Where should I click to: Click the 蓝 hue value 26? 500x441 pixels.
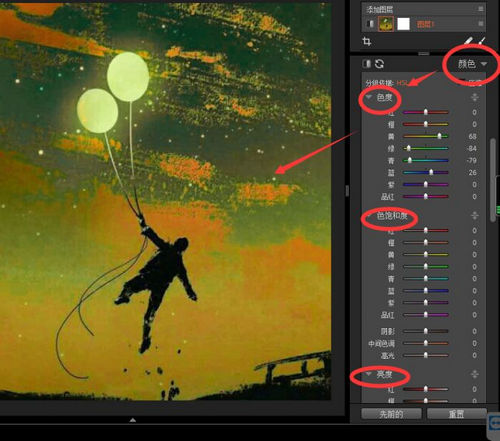tap(473, 172)
